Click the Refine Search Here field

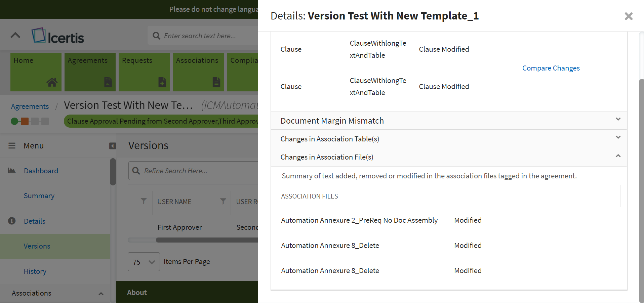pyautogui.click(x=198, y=171)
